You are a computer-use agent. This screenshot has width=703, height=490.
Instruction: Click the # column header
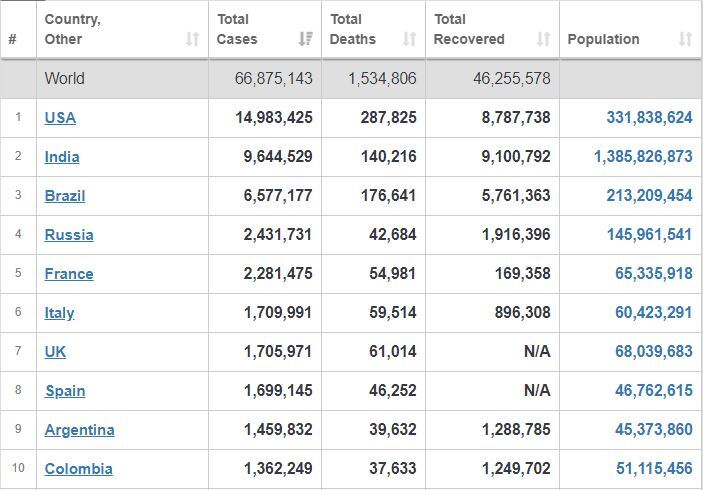[x=13, y=39]
